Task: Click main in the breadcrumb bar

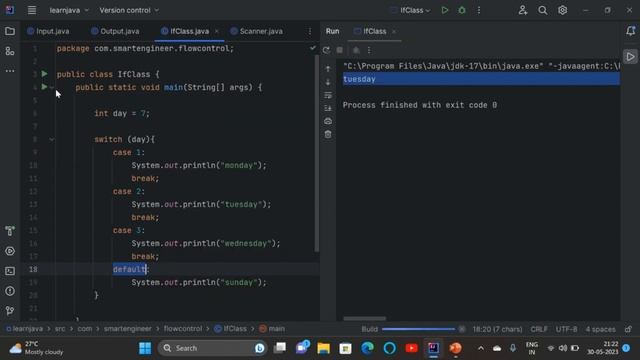Action: pos(272,329)
